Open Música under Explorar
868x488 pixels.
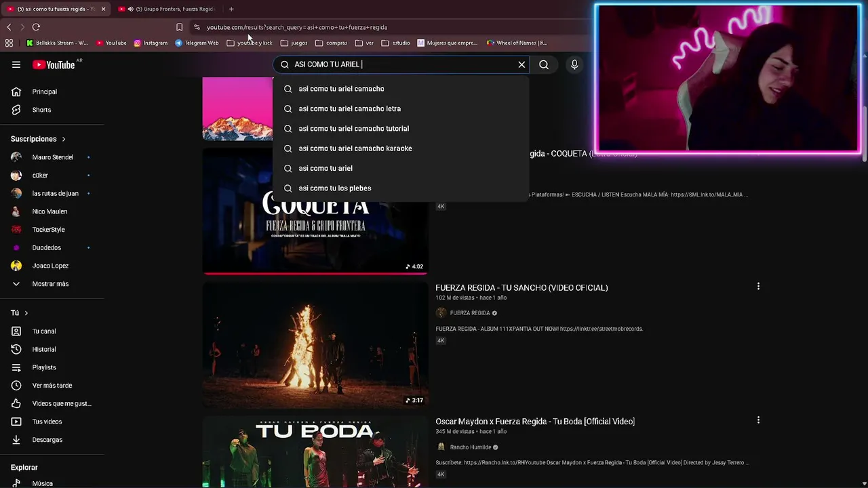[42, 483]
